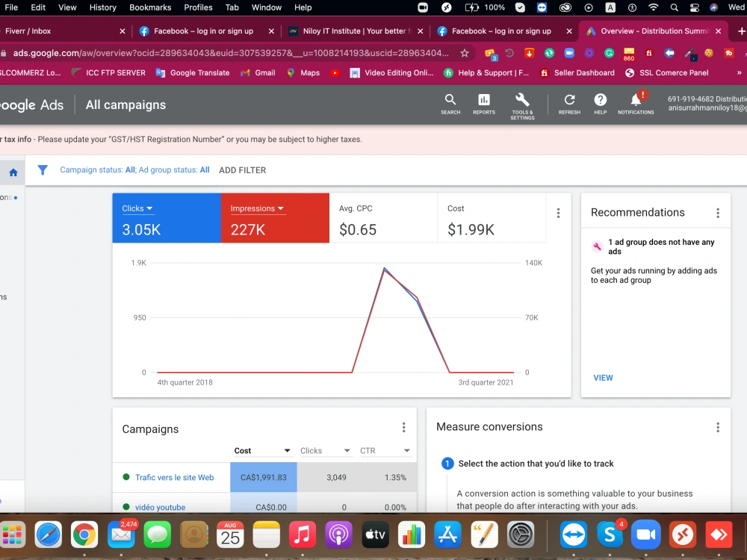Open Seller Dashboard bookmark
The height and width of the screenshot is (560, 747).
click(x=577, y=73)
